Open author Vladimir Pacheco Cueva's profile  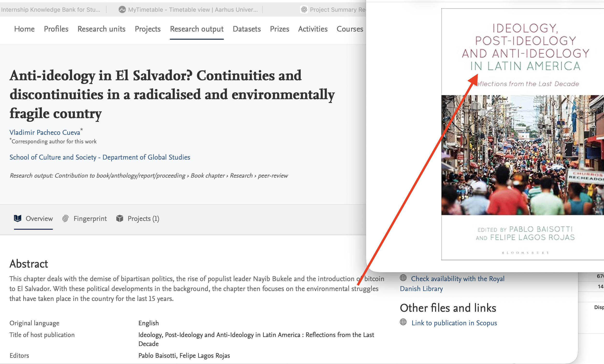(45, 132)
